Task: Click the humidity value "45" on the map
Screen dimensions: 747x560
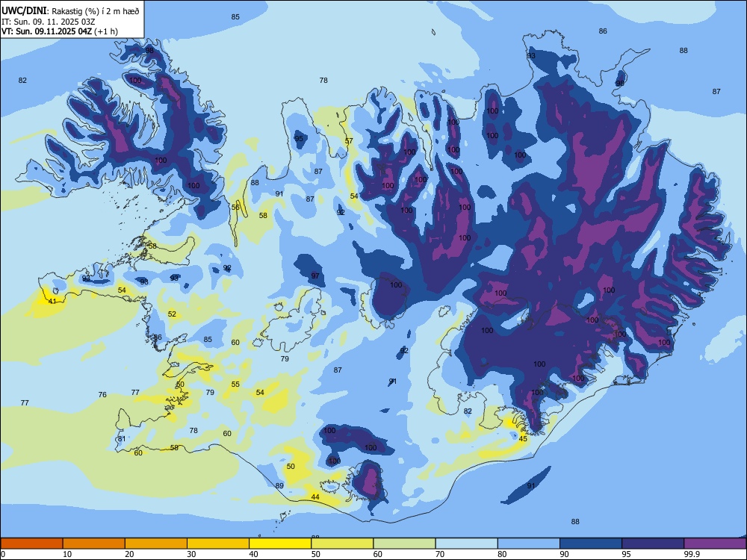Action: click(523, 438)
